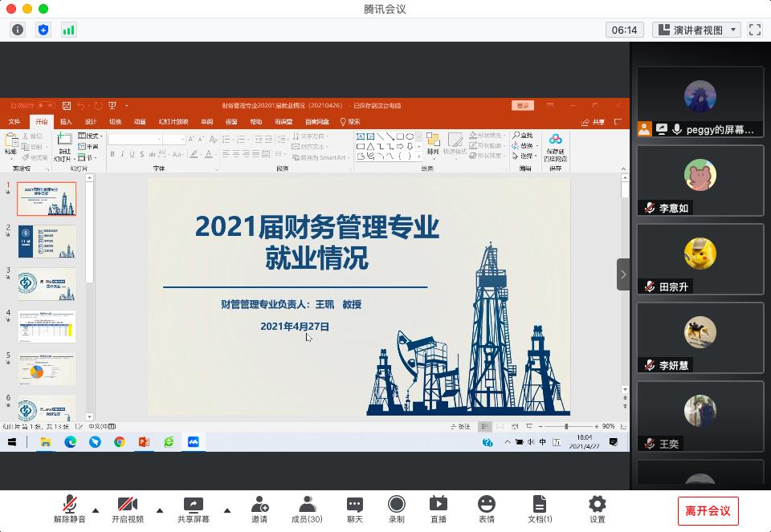Open the Documents (1) panel
Screen dimensions: 771x532
tap(539, 509)
